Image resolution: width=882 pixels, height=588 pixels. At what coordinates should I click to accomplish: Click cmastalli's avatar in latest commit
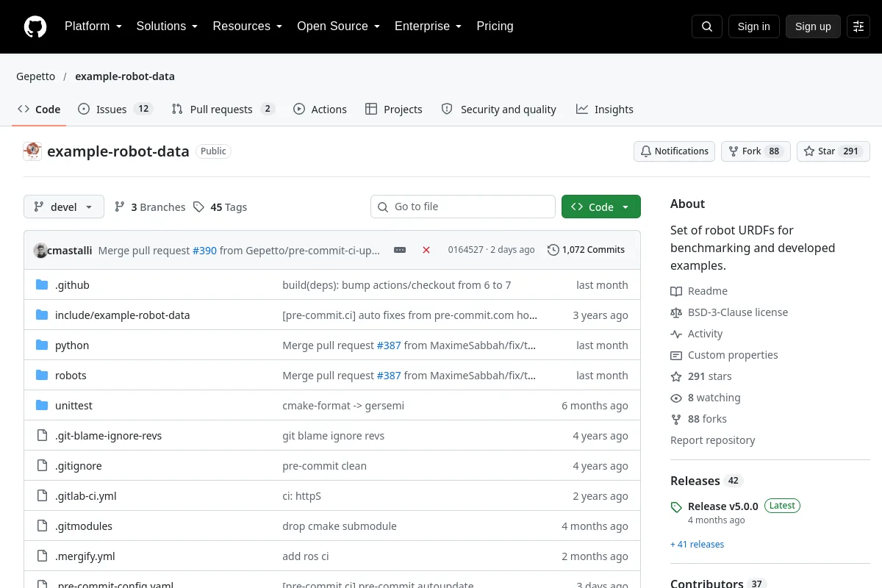click(x=40, y=250)
